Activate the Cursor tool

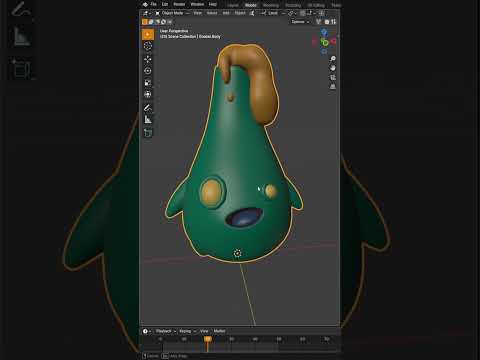[148, 46]
